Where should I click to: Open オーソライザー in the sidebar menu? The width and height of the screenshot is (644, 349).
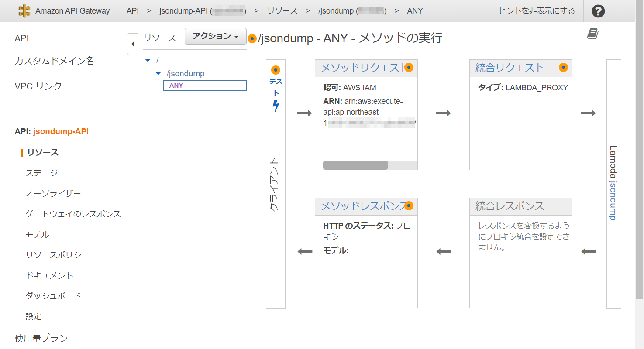click(53, 193)
